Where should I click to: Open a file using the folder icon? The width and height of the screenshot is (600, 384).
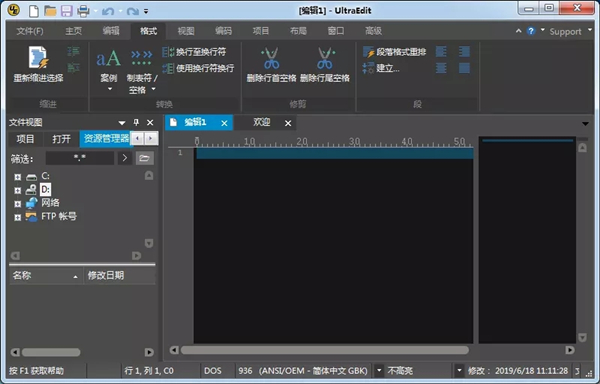click(x=50, y=11)
